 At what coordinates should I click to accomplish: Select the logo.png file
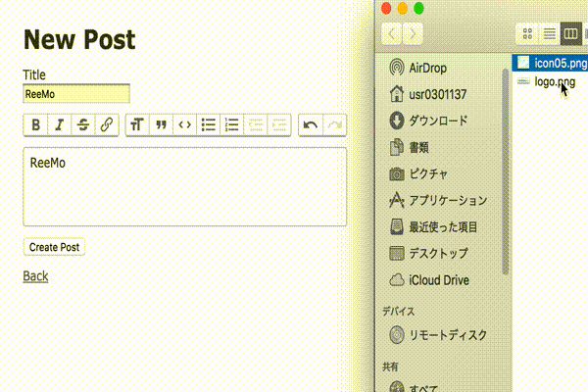click(554, 82)
